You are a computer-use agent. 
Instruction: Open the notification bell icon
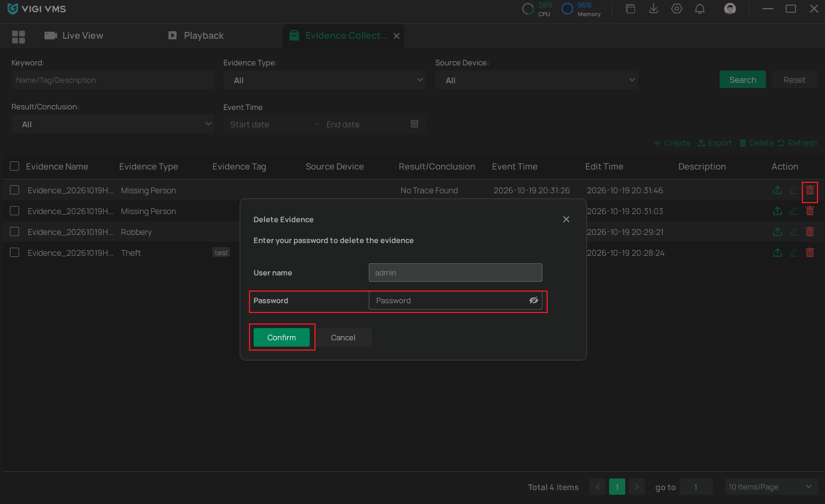[x=700, y=9]
